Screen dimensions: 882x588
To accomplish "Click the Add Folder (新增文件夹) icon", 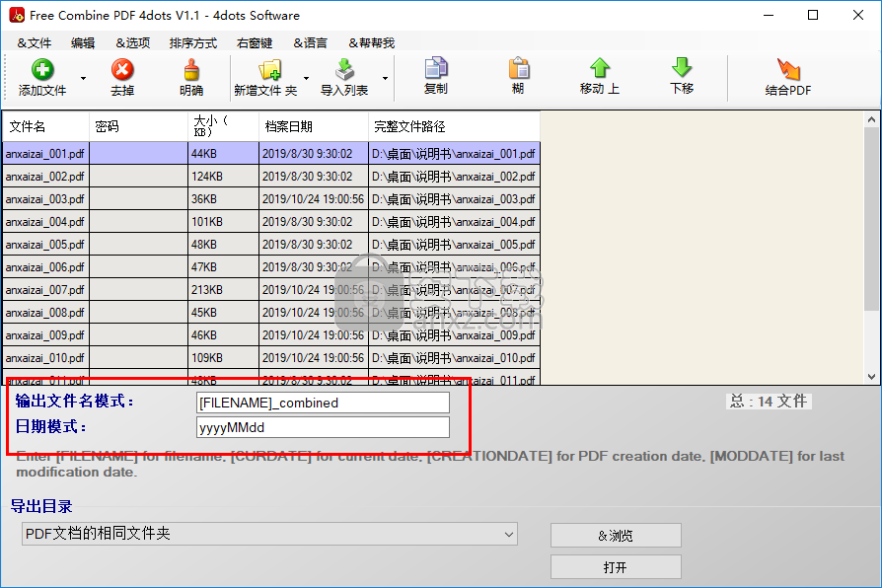I will 269,70.
